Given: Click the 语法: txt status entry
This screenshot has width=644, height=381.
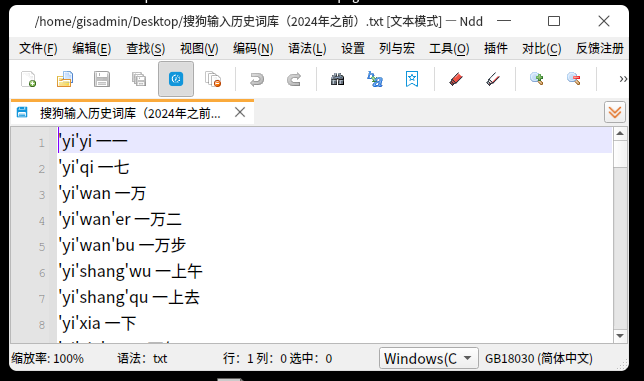Looking at the screenshot, I should 142,358.
